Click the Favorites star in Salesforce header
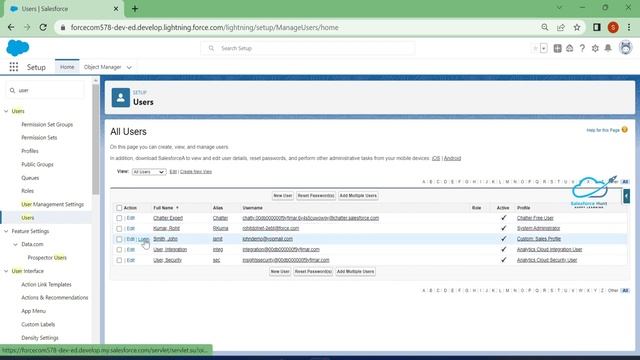 point(535,48)
